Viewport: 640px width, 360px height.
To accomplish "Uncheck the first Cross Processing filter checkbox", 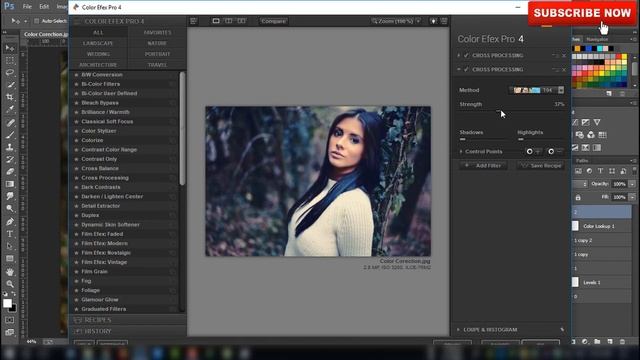I will coord(466,56).
